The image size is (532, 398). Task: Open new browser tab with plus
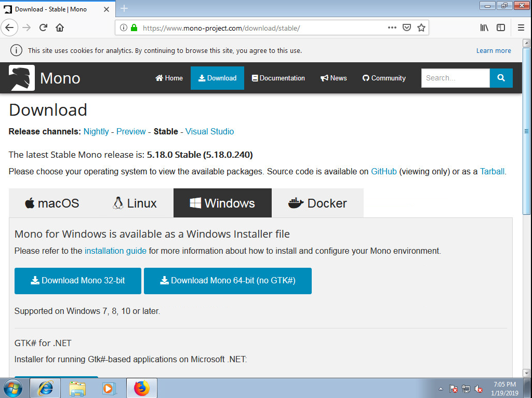point(124,8)
